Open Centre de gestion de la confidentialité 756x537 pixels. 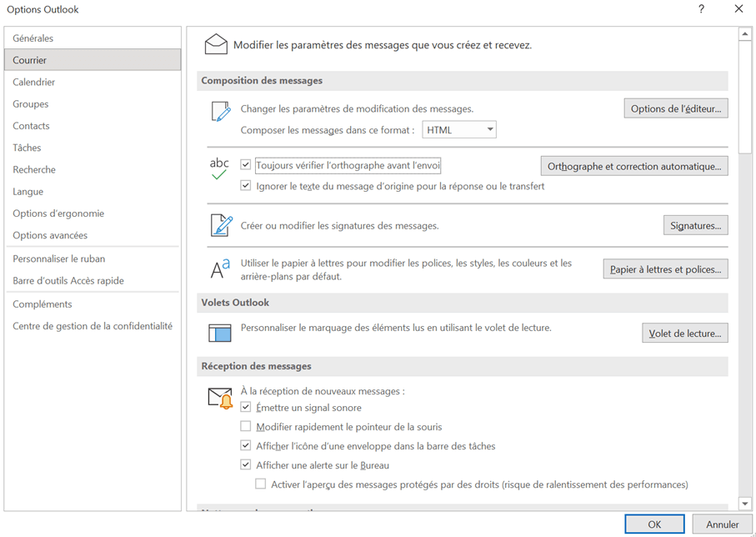(93, 326)
